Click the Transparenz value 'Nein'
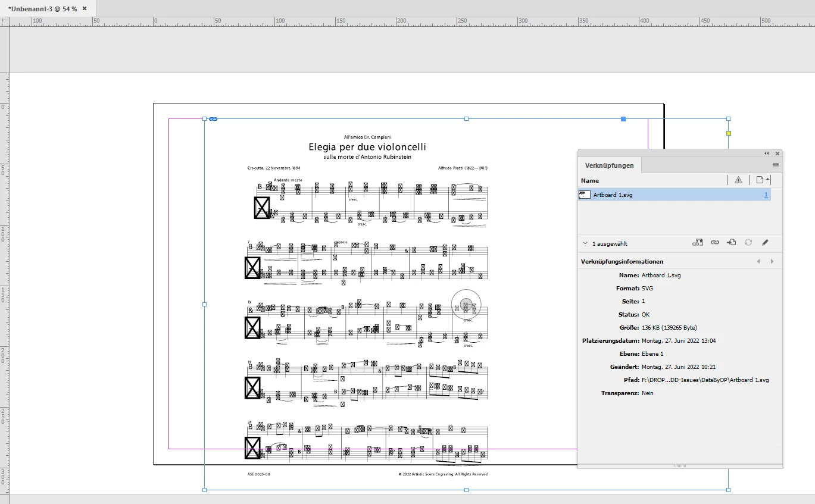This screenshot has height=504, width=815. (647, 393)
